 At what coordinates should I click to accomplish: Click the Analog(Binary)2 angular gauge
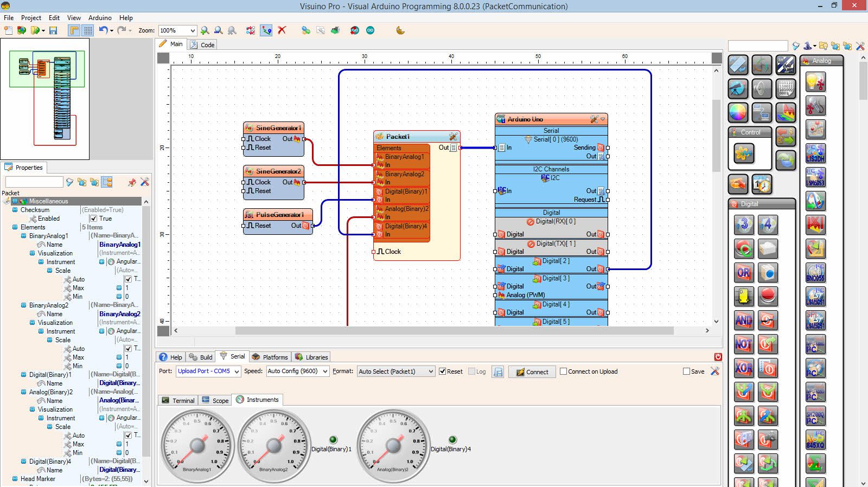pyautogui.click(x=393, y=446)
